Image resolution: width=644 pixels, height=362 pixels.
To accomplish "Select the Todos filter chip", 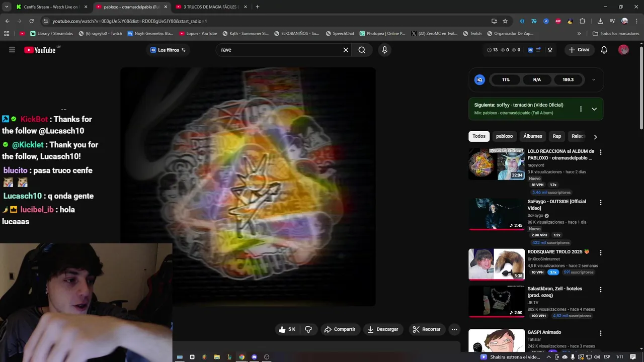I will tap(479, 136).
